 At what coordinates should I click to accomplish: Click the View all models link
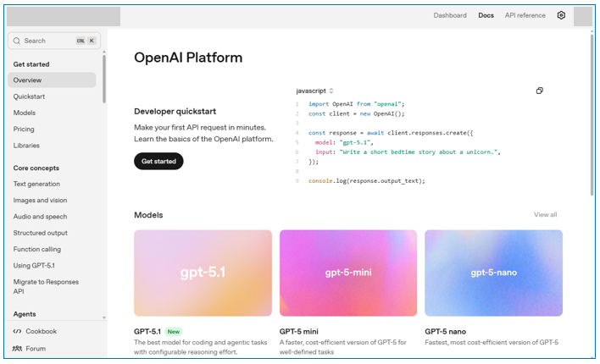point(545,215)
